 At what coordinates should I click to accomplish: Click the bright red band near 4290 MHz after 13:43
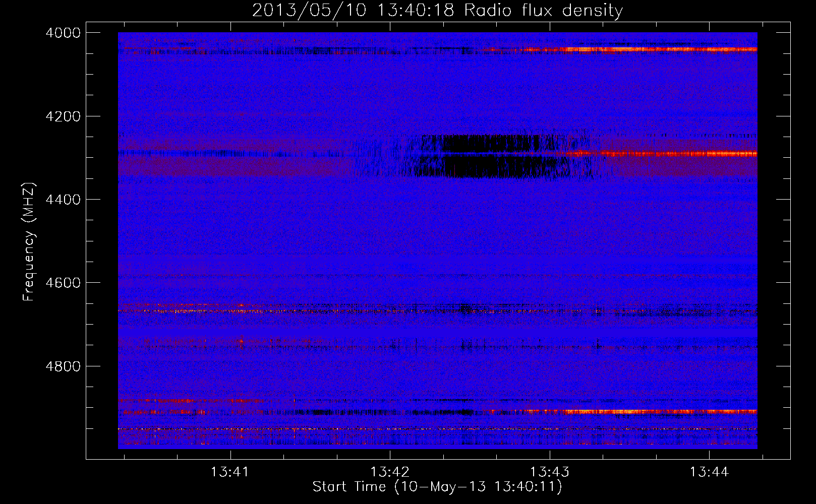click(x=661, y=154)
